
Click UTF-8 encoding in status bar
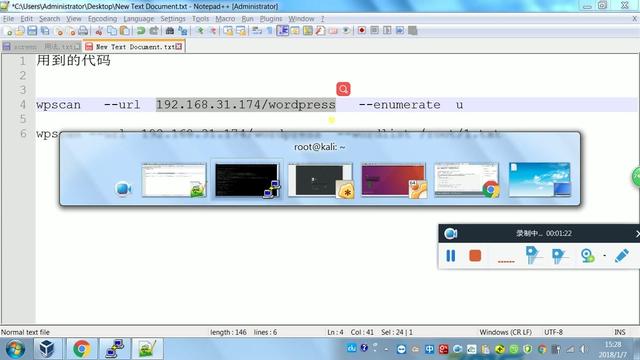click(553, 332)
